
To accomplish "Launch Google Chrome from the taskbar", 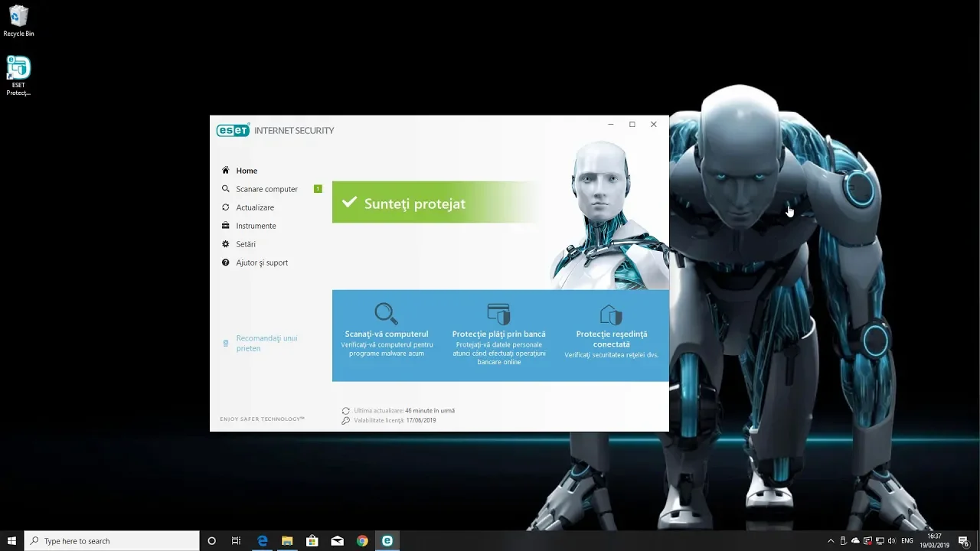I will point(362,541).
